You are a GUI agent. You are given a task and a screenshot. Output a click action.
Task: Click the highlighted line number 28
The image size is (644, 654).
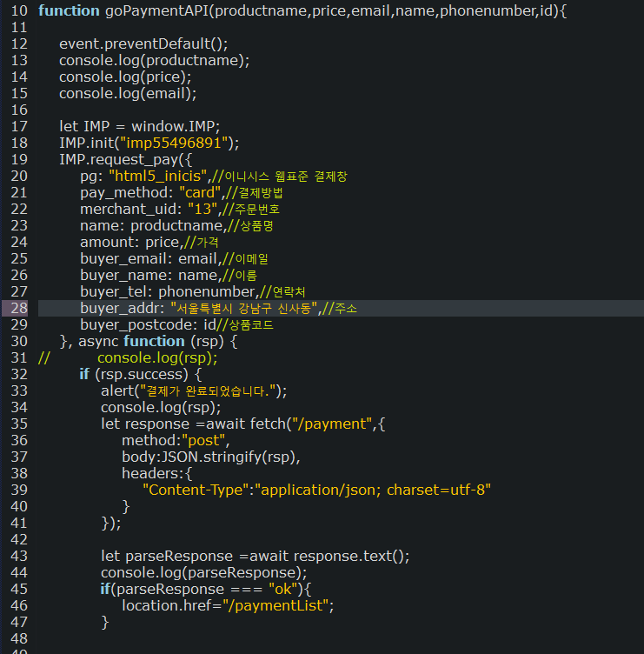click(x=19, y=308)
